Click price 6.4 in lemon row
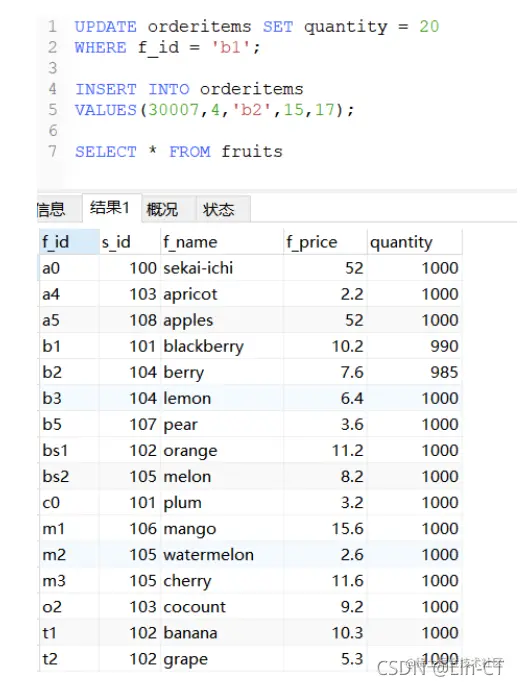This screenshot has width=520, height=686. pos(325,398)
